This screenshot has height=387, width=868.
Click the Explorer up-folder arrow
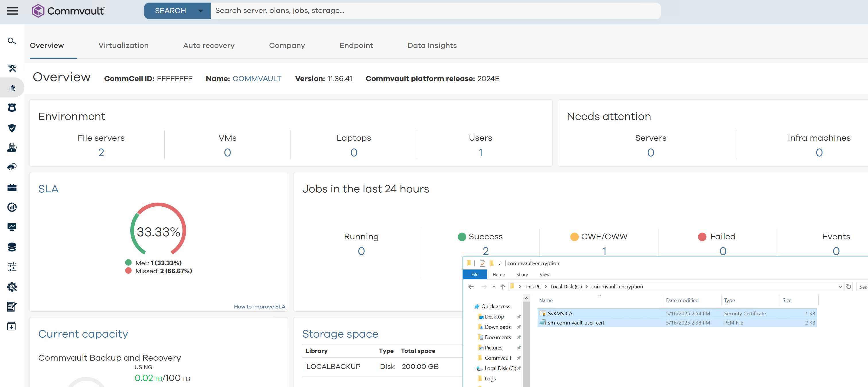click(x=502, y=287)
